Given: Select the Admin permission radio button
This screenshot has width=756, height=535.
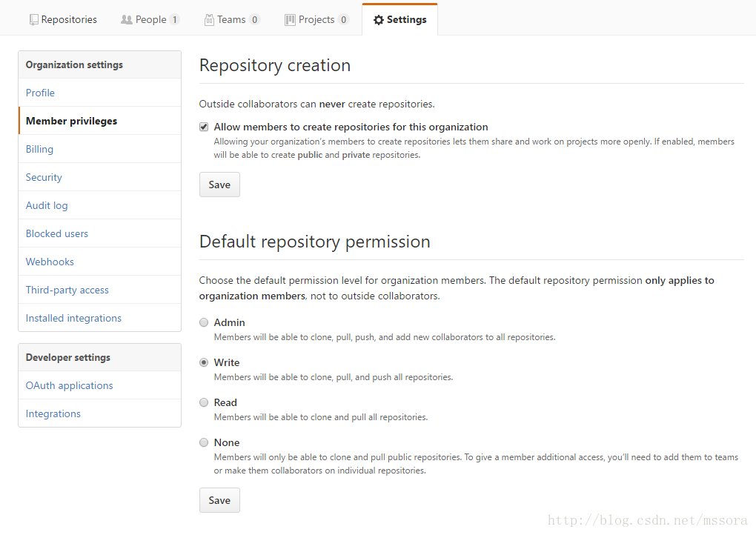Looking at the screenshot, I should [204, 322].
